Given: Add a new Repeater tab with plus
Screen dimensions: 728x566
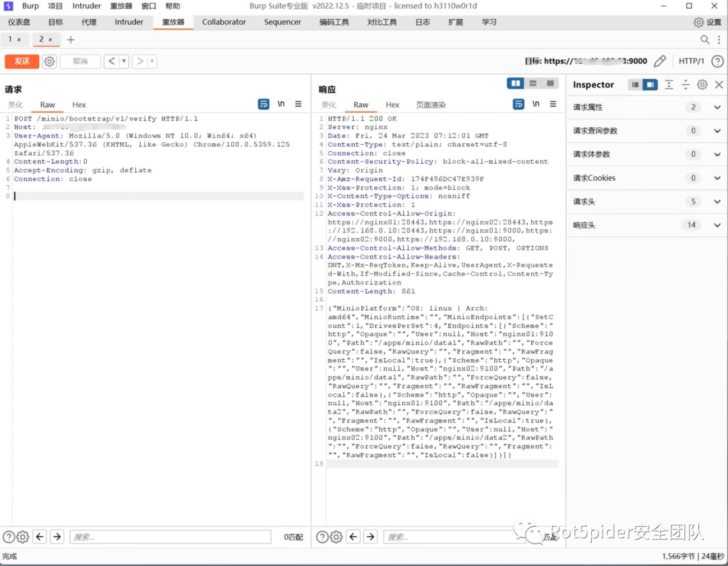Looking at the screenshot, I should (x=71, y=40).
